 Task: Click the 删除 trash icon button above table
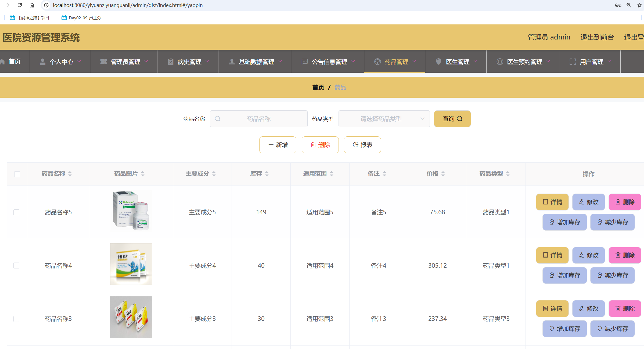click(313, 145)
